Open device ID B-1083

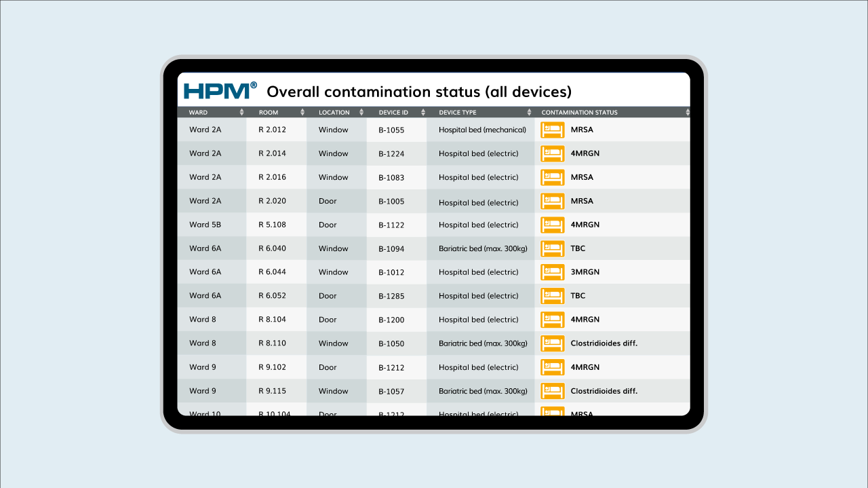(391, 178)
